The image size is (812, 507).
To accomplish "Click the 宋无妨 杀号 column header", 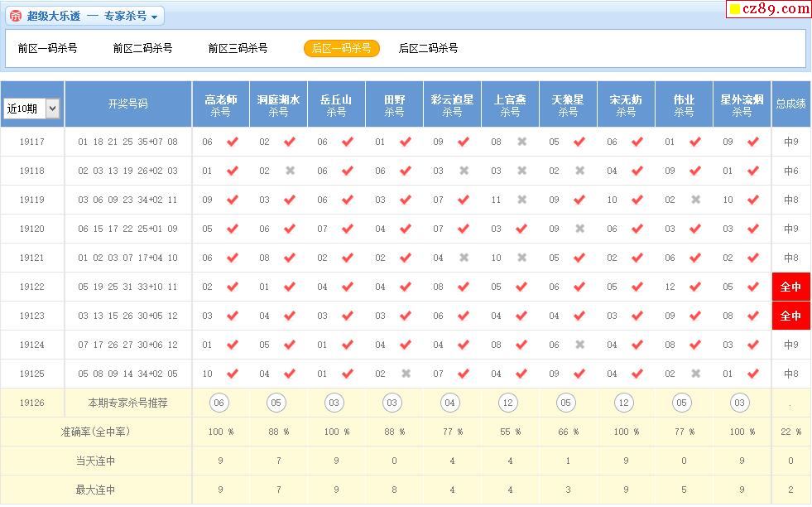I will tap(626, 104).
